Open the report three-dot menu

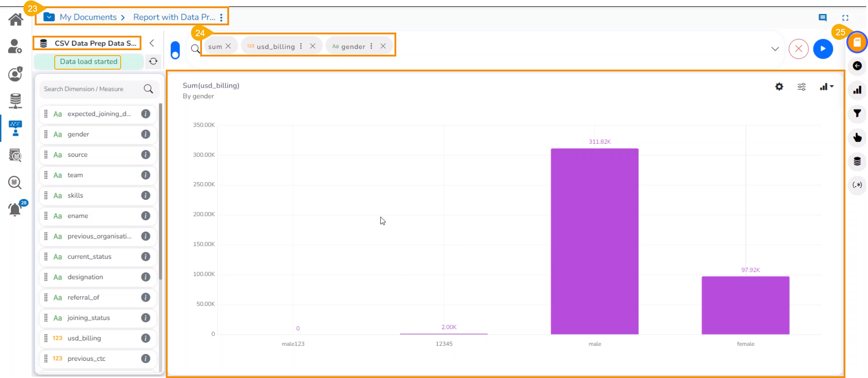(x=221, y=18)
